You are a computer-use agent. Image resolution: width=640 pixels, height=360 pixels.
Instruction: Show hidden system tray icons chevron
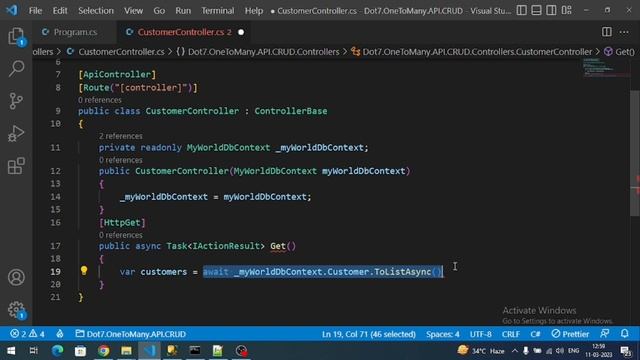click(x=514, y=351)
